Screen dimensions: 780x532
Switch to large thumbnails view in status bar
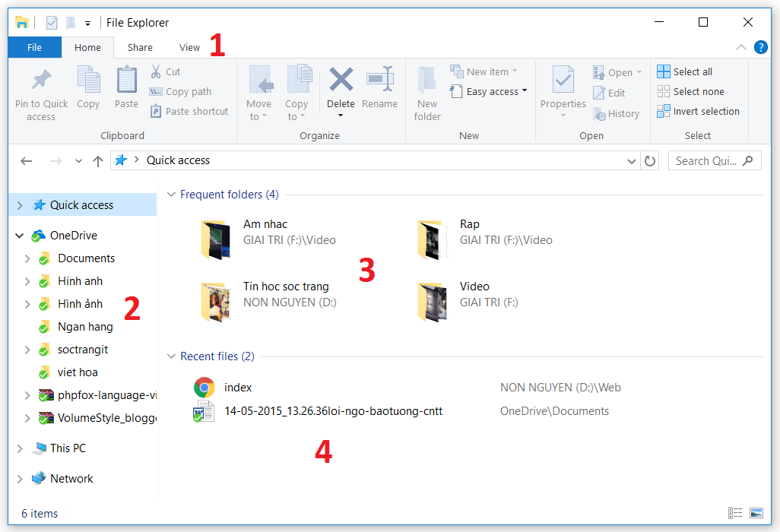pos(756,513)
